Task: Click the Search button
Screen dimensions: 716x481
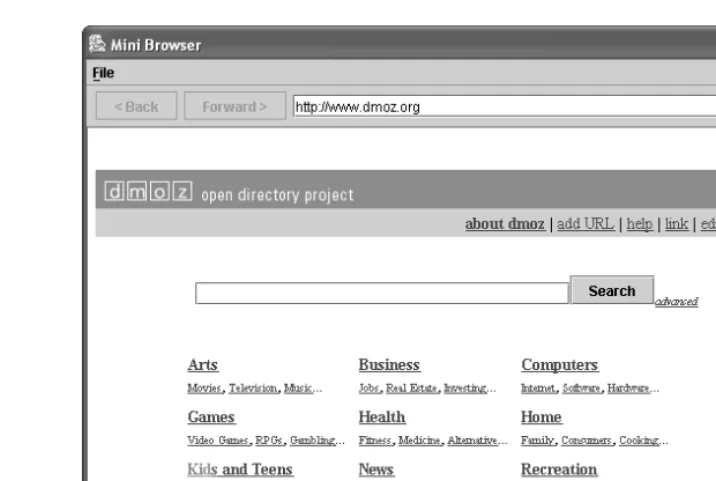Action: point(612,290)
